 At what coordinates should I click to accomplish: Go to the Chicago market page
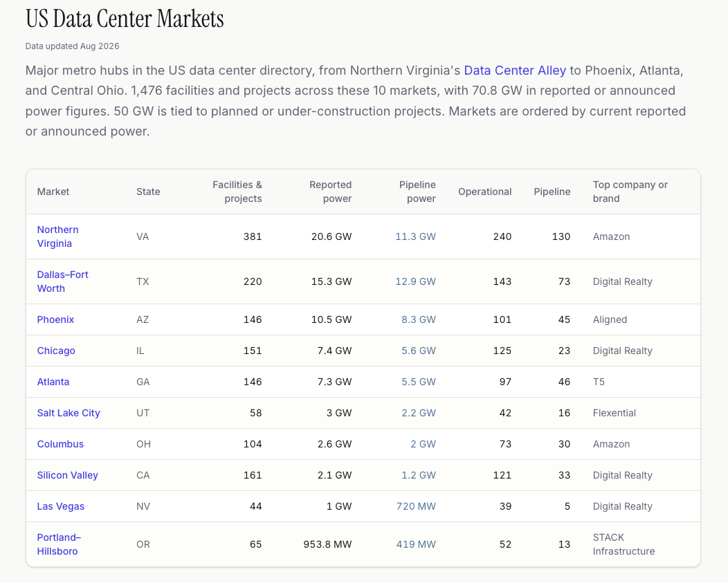(x=56, y=351)
